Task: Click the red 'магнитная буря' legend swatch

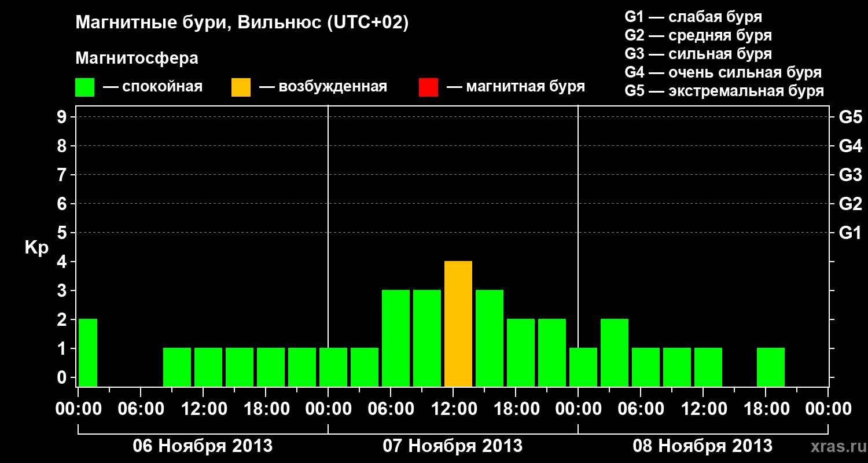Action: click(x=429, y=87)
